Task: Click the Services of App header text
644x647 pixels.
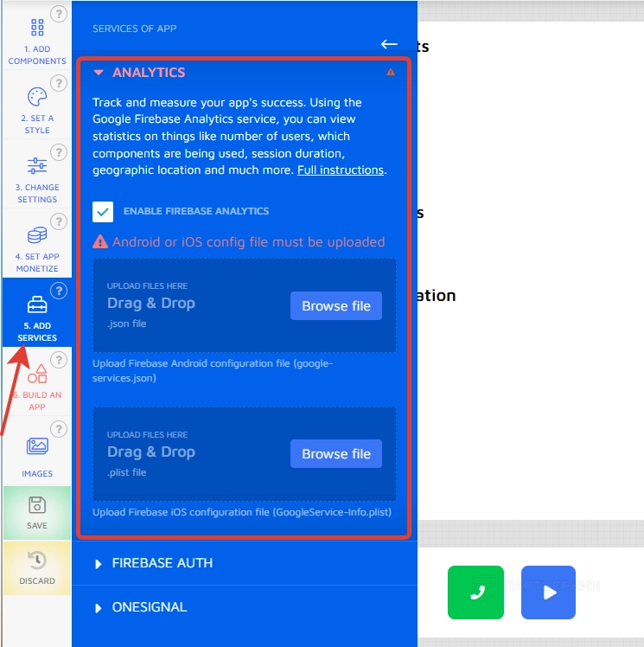Action: pyautogui.click(x=134, y=29)
